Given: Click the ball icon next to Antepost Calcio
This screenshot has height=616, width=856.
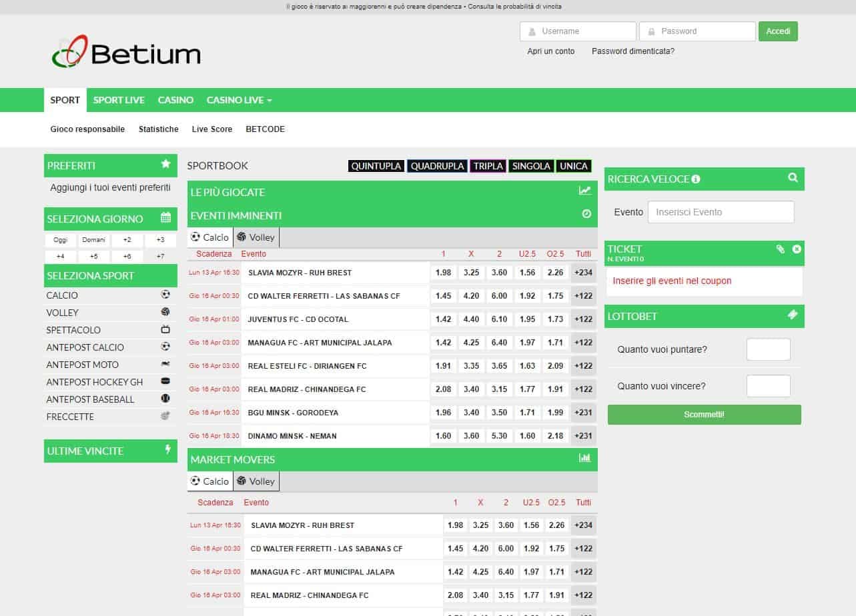Looking at the screenshot, I should (x=165, y=347).
